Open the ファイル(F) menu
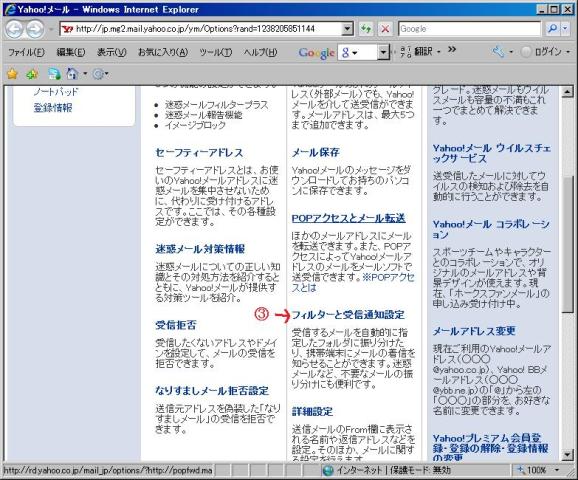 click(x=26, y=52)
